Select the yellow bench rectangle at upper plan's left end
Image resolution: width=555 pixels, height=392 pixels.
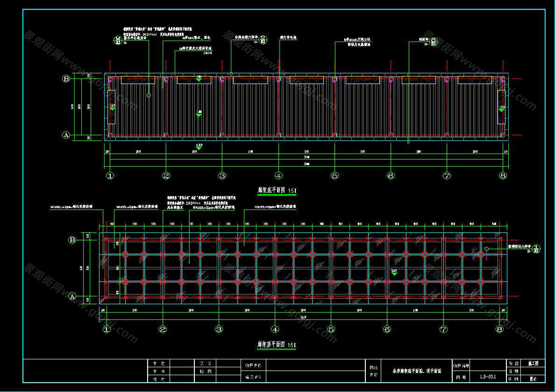pos(112,107)
